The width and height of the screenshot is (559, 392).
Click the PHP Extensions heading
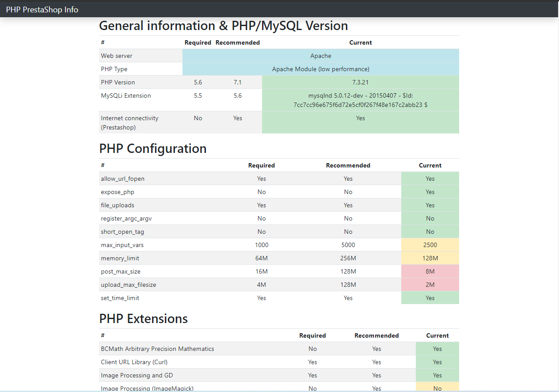coord(144,319)
